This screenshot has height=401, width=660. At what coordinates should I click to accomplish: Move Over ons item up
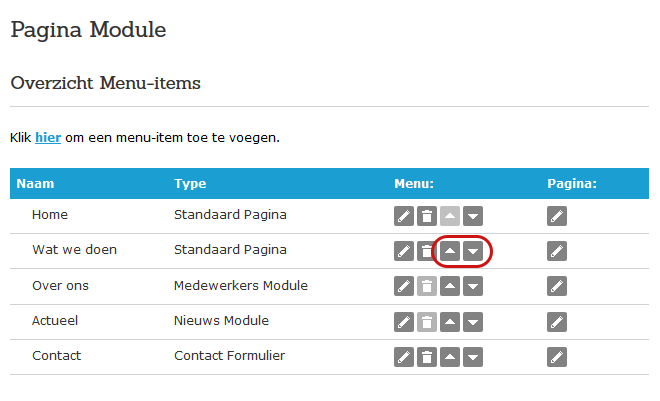[450, 286]
